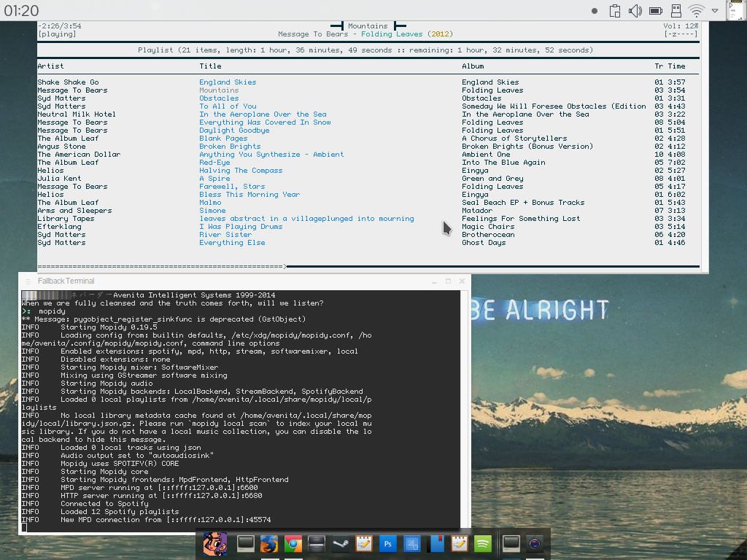Check the battery indicator in tray
Viewport: 747px width, 560px height.
[656, 10]
